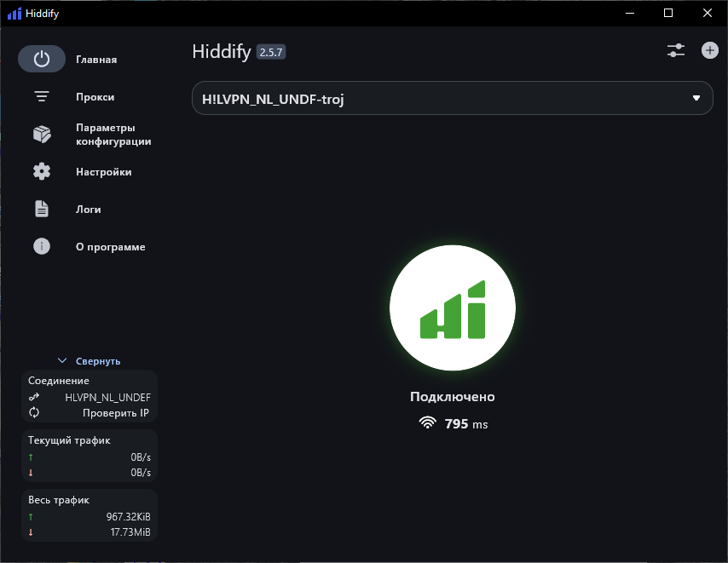
Task: Click the Параметры конфигурации box icon
Action: click(x=42, y=135)
